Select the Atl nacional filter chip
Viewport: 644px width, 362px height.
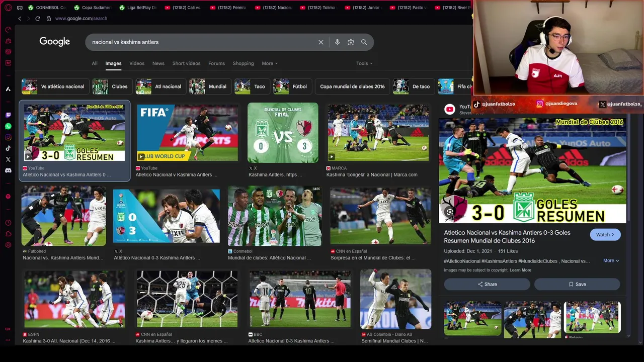point(160,86)
